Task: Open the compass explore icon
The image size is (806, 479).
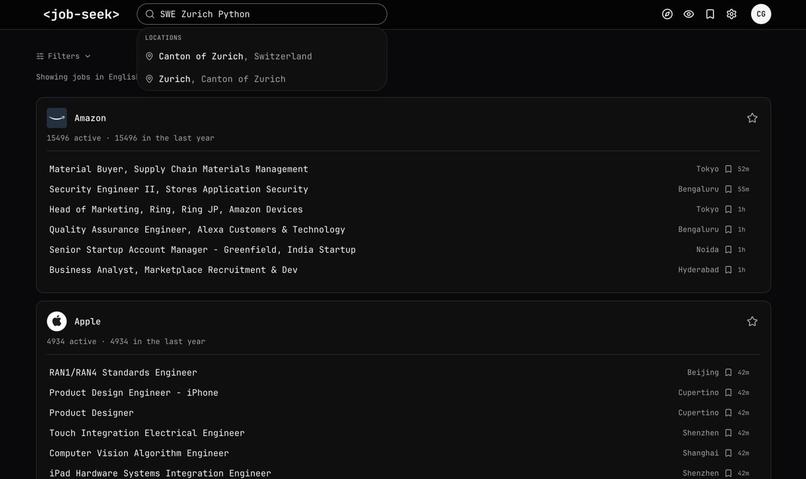Action: tap(667, 14)
